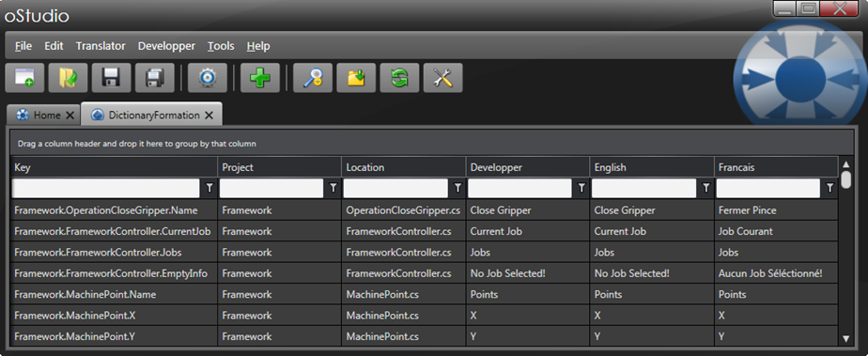The image size is (868, 356).
Task: Click the 'Job Courant' Francais cell
Action: (x=776, y=231)
